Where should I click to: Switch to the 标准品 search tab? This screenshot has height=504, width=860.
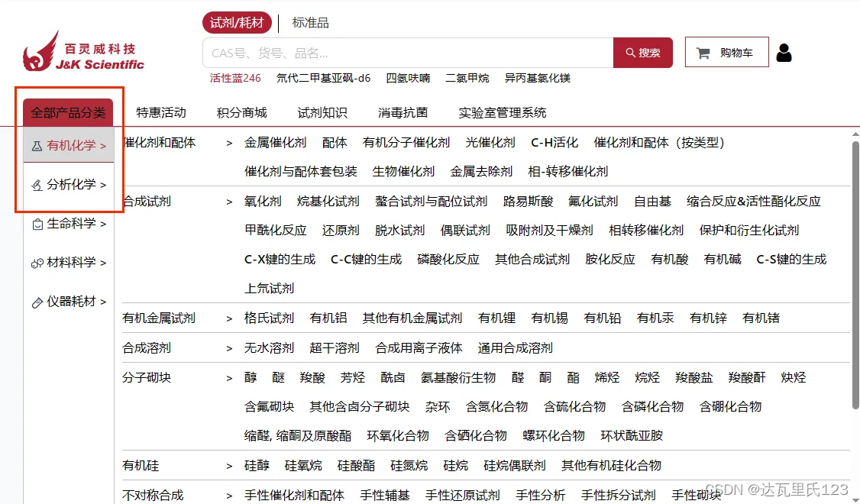pyautogui.click(x=310, y=22)
